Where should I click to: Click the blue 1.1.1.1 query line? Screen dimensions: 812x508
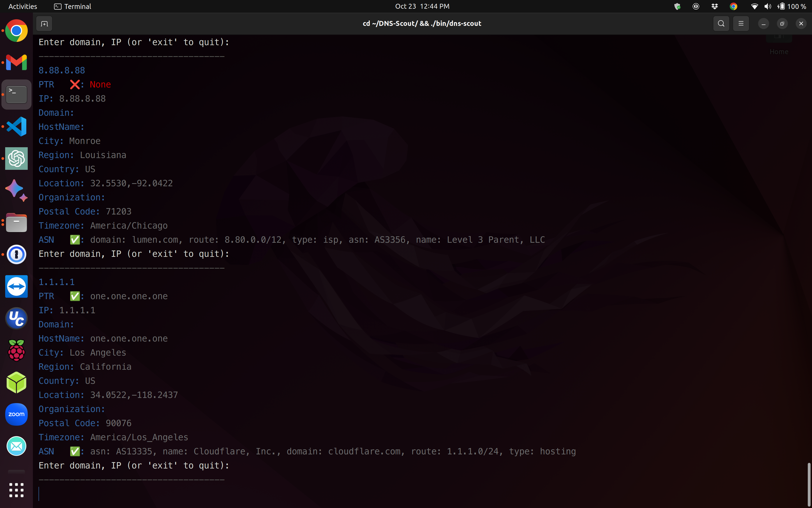point(57,282)
